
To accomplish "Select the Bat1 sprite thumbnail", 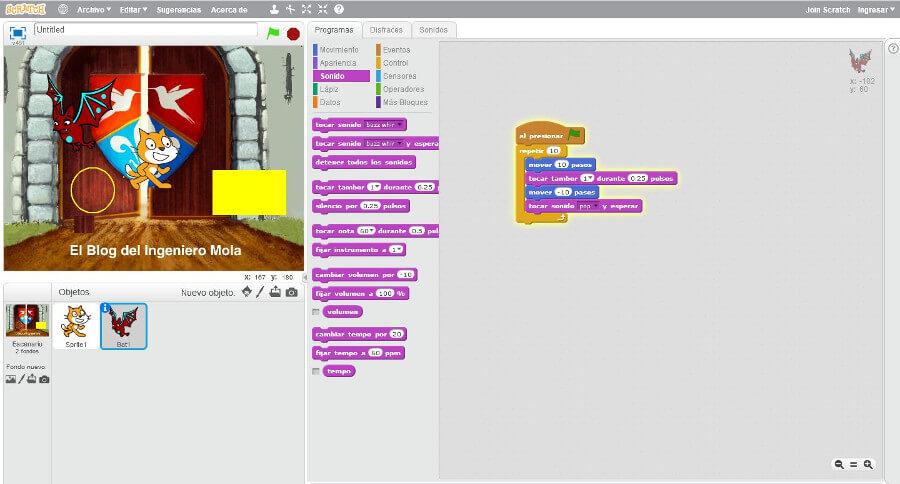I will [123, 326].
